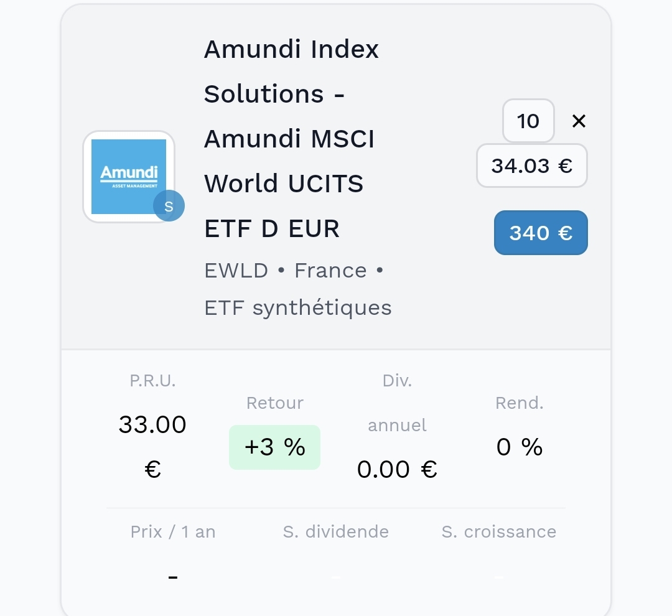Open the Amundi MSCI World ETF title
The image size is (672, 616).
pyautogui.click(x=291, y=139)
